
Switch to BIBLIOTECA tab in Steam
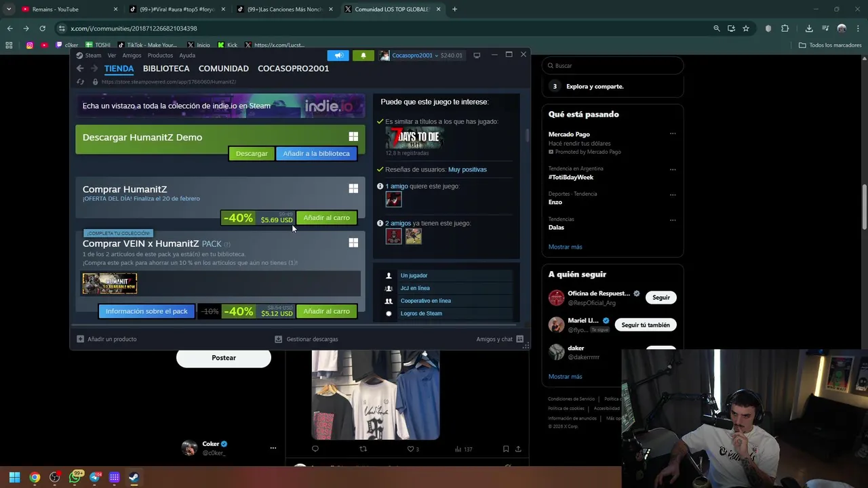pyautogui.click(x=166, y=68)
